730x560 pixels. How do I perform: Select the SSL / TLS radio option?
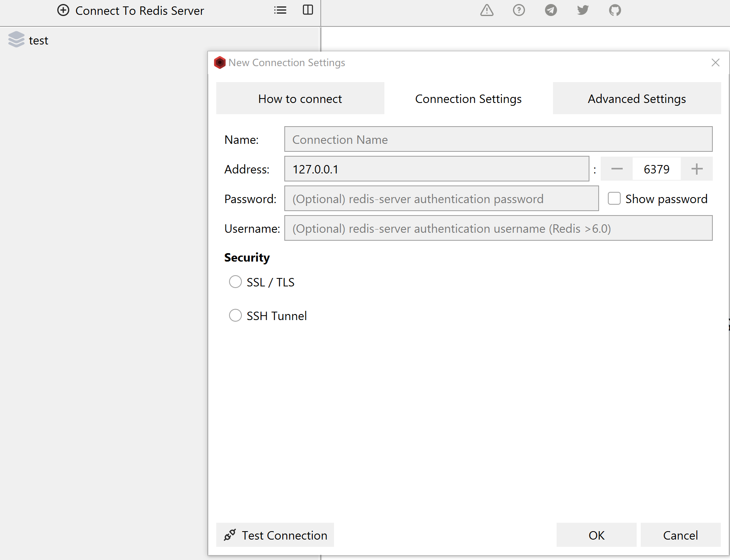click(x=235, y=282)
